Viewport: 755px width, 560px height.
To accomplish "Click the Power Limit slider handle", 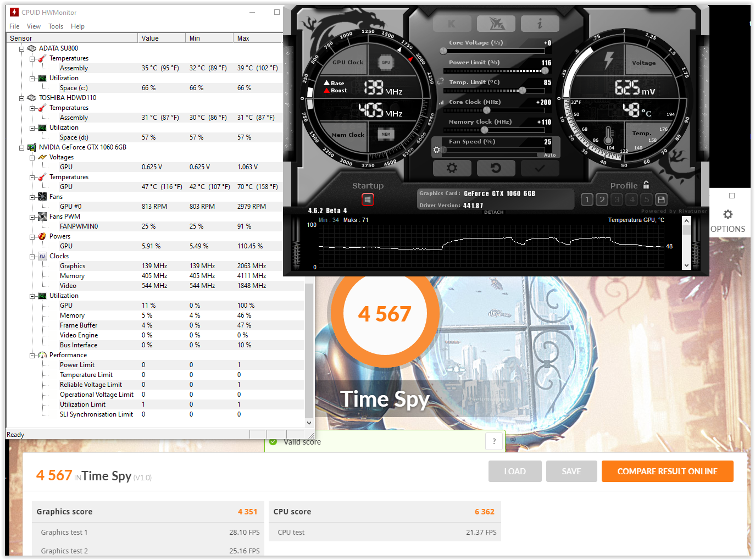I will (545, 70).
